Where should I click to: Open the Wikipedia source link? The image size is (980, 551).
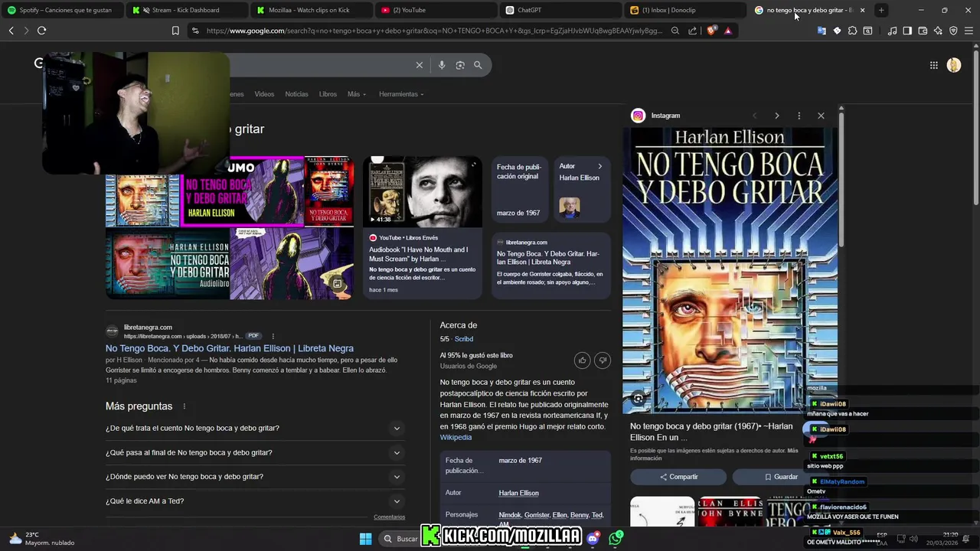pyautogui.click(x=456, y=438)
